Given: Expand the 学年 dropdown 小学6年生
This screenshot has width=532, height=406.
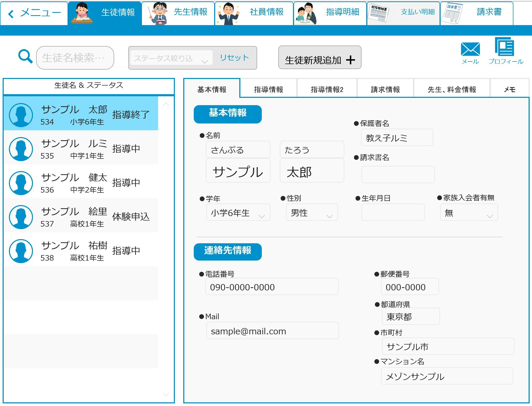Looking at the screenshot, I should [x=238, y=213].
